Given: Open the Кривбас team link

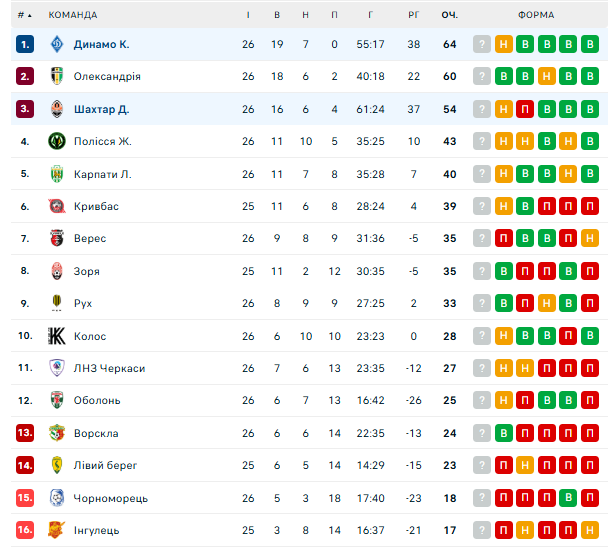Looking at the screenshot, I should click(96, 206).
